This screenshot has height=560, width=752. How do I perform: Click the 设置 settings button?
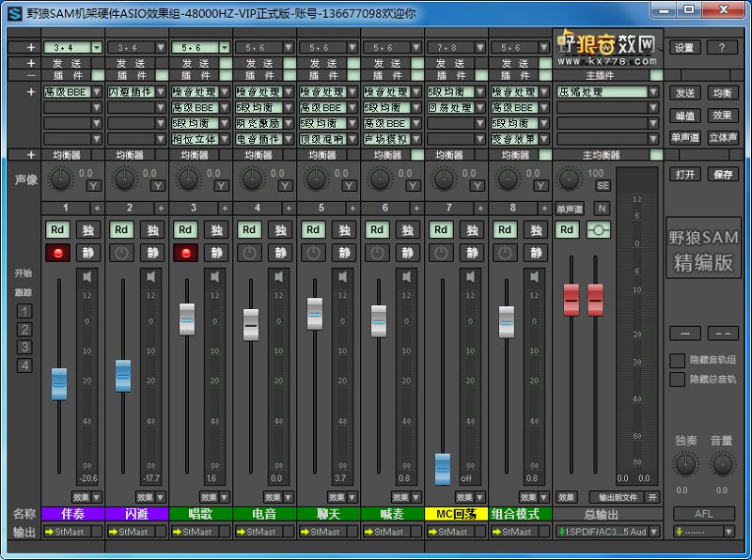tap(683, 48)
